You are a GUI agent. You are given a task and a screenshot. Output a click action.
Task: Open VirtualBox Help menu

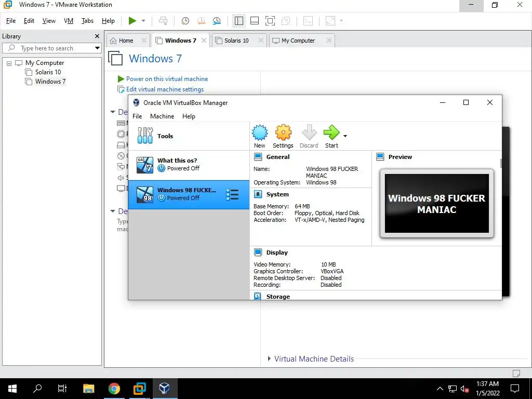click(189, 116)
